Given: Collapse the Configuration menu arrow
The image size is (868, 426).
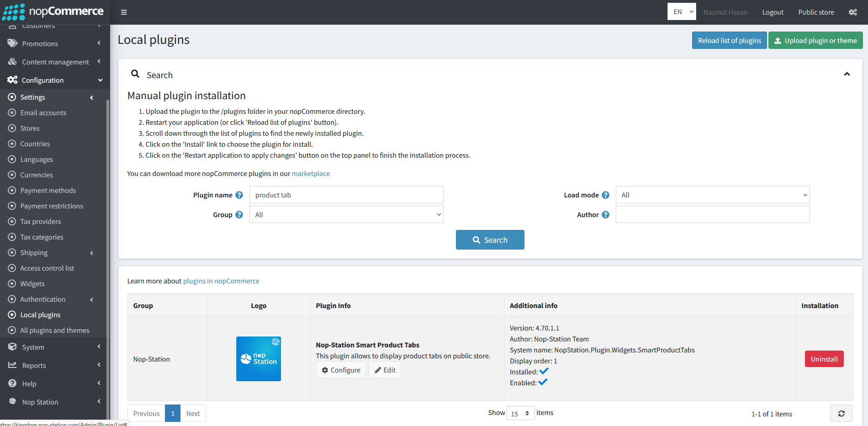Looking at the screenshot, I should click(100, 80).
